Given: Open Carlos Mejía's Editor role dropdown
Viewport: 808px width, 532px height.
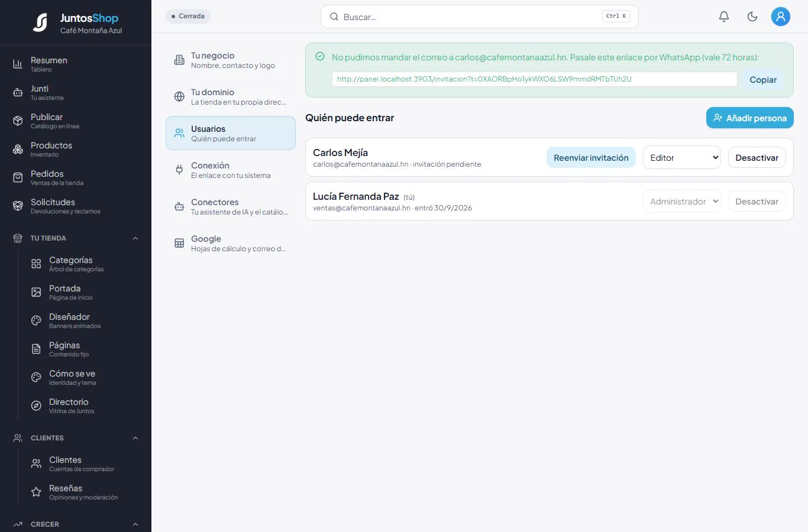Looking at the screenshot, I should [681, 158].
